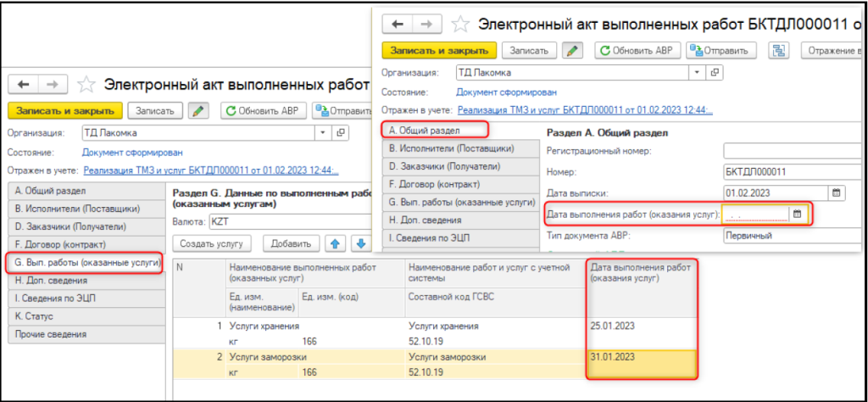The height and width of the screenshot is (402, 868).
Task: Select D. Заказчики (Получатели) tab, back window
Action: point(86,226)
